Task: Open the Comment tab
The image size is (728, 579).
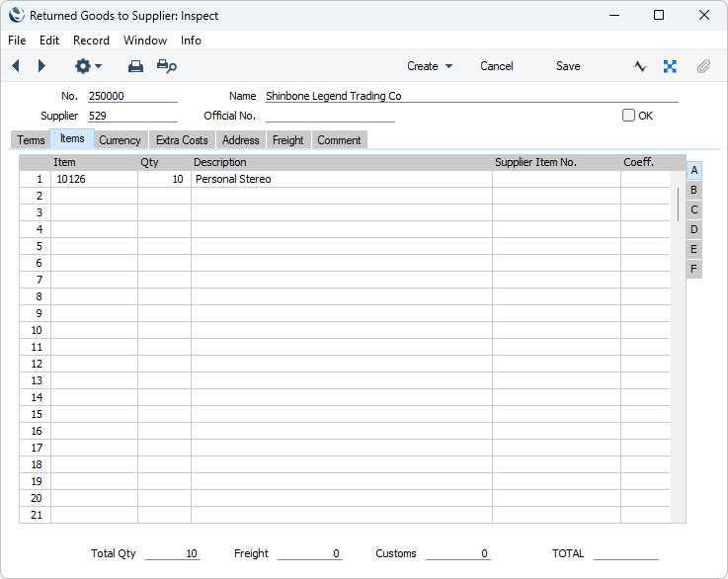Action: pyautogui.click(x=339, y=139)
